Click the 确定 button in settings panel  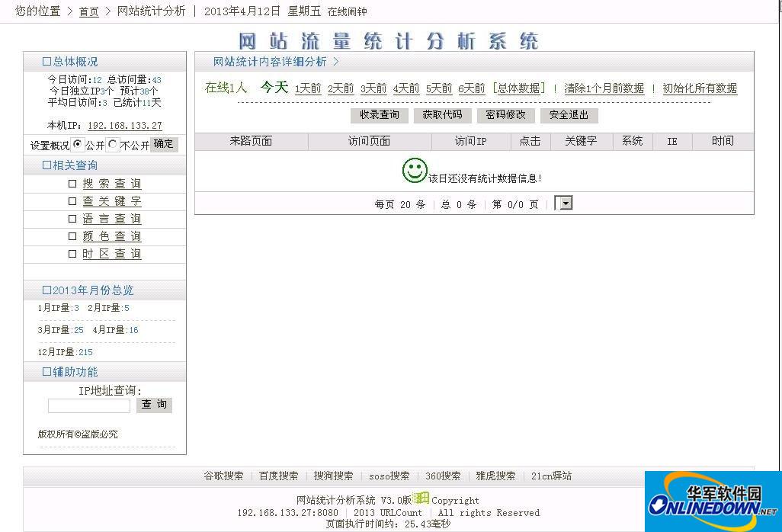[x=165, y=143]
